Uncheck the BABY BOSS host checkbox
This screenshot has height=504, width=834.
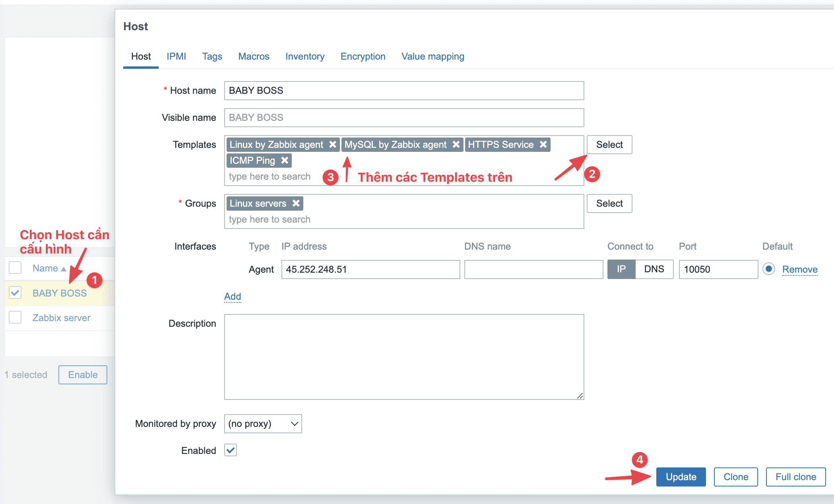click(15, 293)
